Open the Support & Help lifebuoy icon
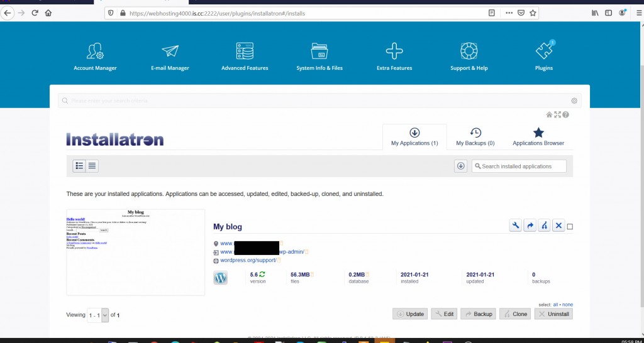The width and height of the screenshot is (644, 343). (x=469, y=52)
